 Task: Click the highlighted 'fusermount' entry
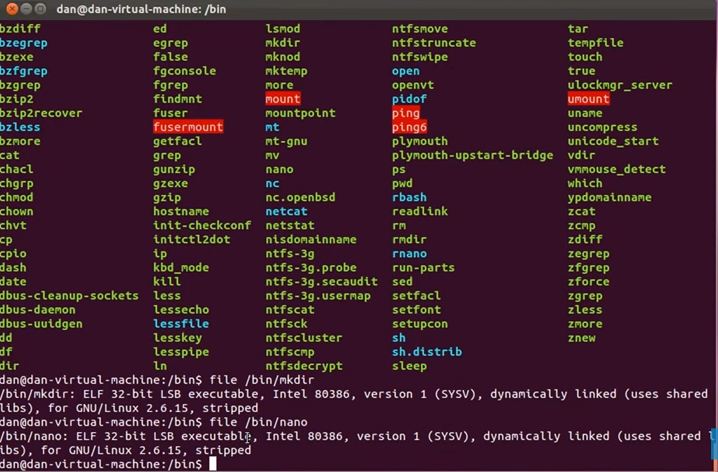point(188,127)
